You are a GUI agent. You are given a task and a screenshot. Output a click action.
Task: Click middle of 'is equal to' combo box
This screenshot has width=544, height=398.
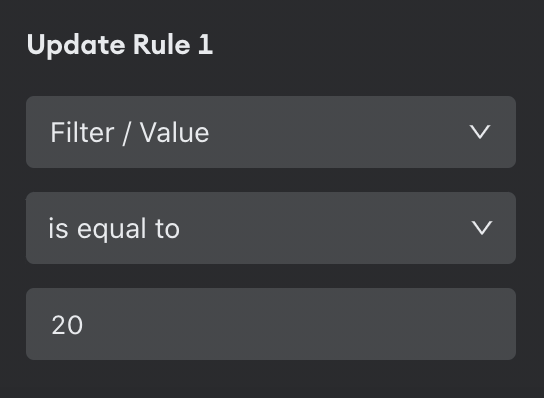tap(271, 228)
